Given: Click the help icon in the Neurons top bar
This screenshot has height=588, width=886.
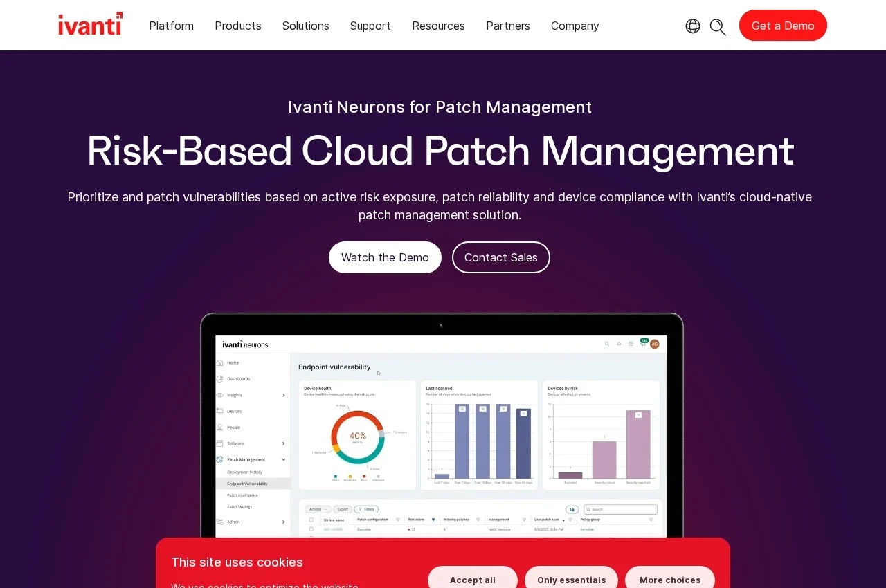Looking at the screenshot, I should [631, 343].
